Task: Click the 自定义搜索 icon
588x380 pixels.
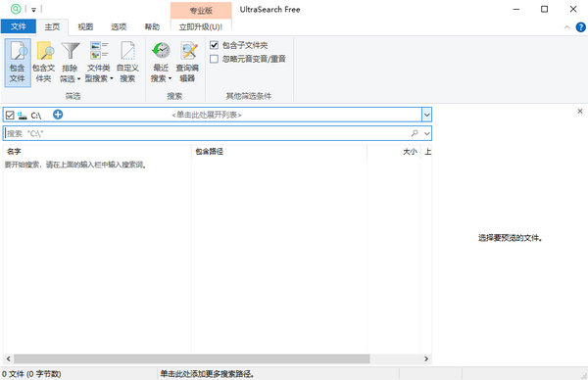Action: click(x=127, y=63)
